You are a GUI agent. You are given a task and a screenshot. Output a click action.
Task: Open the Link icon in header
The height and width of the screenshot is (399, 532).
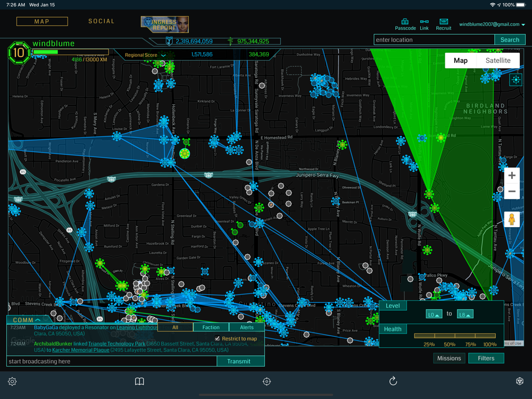pos(424,22)
